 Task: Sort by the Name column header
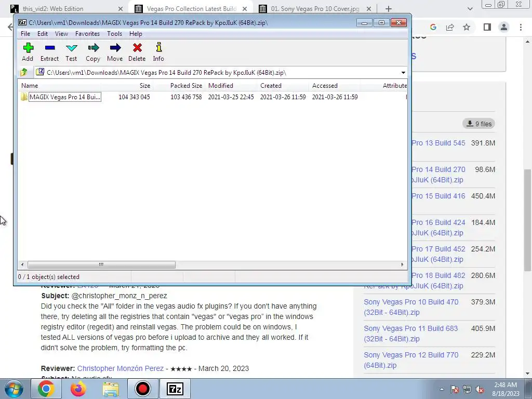(x=59, y=86)
